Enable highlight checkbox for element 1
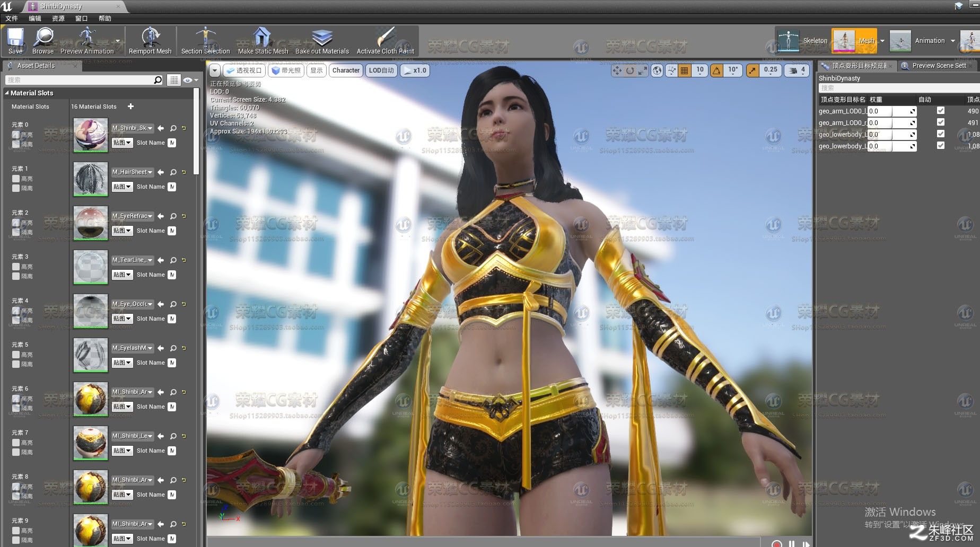Viewport: 980px width, 547px height. (16, 179)
